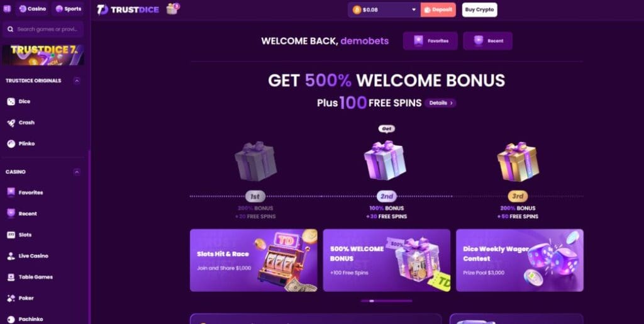The height and width of the screenshot is (324, 644).
Task: Open the Slots category icon
Action: [11, 235]
